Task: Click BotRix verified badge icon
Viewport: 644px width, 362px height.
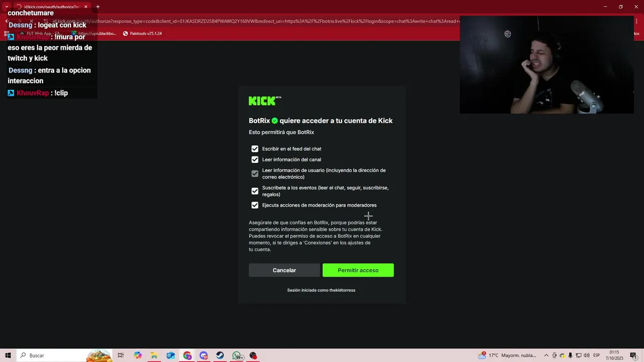Action: pos(275,121)
